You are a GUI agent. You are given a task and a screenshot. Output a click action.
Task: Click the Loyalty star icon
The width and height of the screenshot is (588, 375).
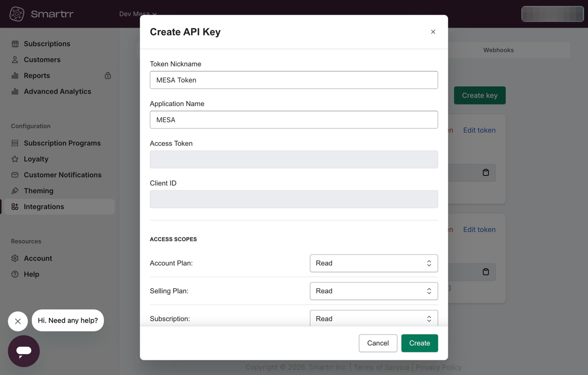pos(15,159)
